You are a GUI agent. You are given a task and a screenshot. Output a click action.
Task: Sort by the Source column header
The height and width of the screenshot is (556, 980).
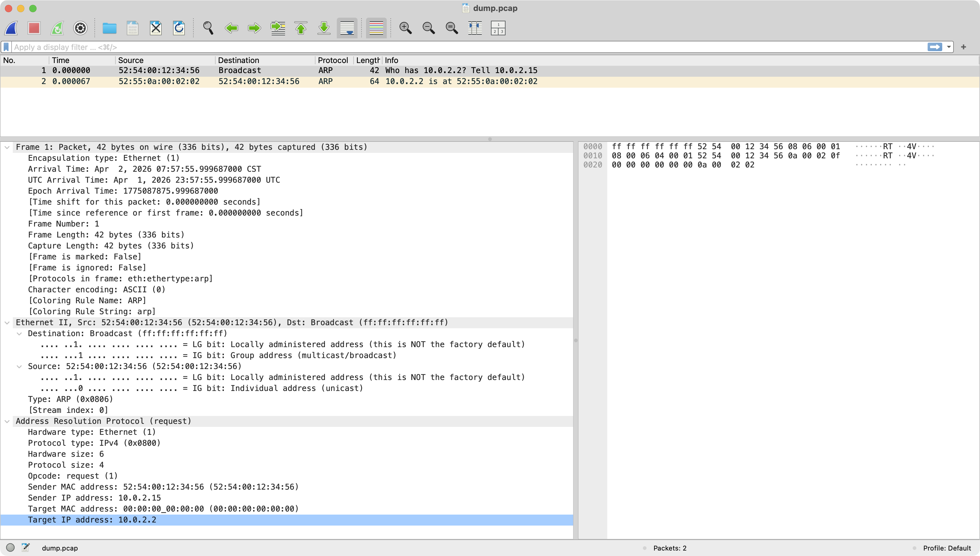pos(131,60)
